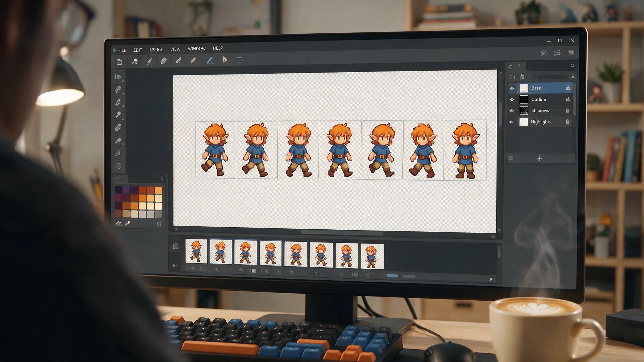Select the rounded rectangle shape tool

coord(239,60)
